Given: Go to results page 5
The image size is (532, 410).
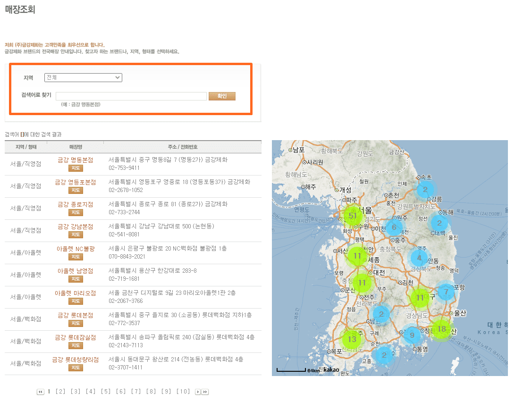Looking at the screenshot, I should [x=106, y=392].
